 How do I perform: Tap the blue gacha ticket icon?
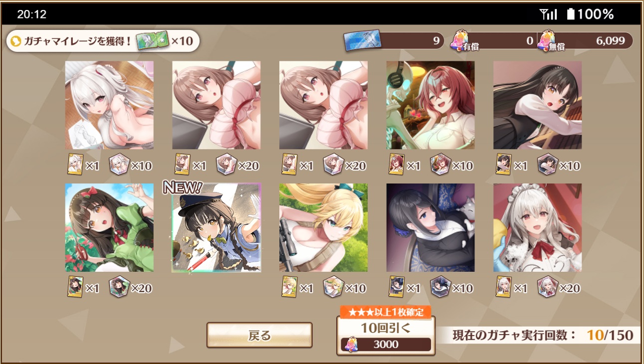tap(363, 40)
